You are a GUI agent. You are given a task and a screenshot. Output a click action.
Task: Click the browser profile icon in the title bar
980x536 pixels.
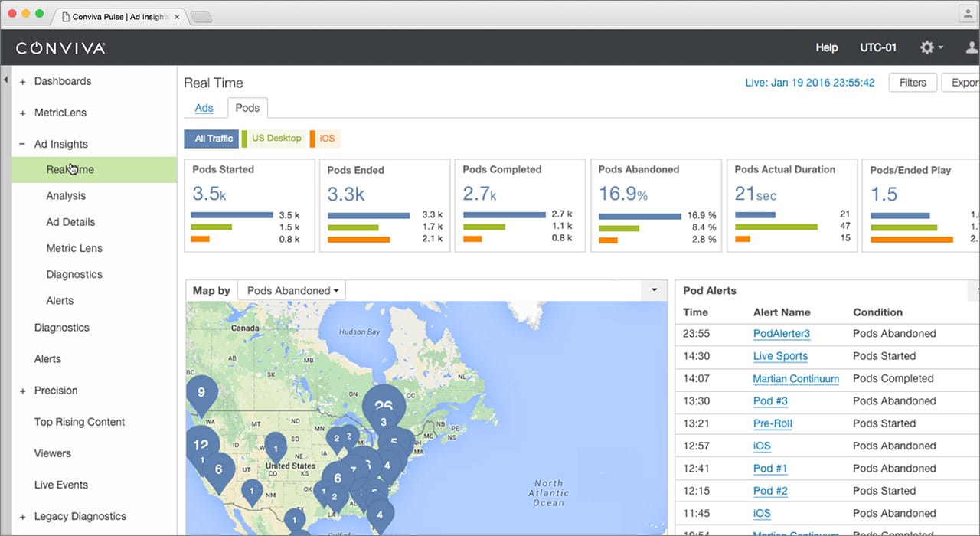coord(967,15)
